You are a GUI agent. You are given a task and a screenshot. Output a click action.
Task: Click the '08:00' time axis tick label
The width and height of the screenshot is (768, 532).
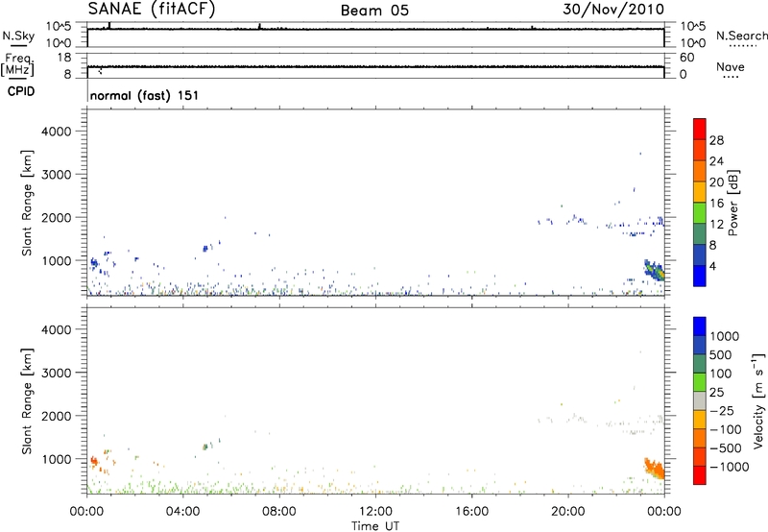click(x=279, y=512)
